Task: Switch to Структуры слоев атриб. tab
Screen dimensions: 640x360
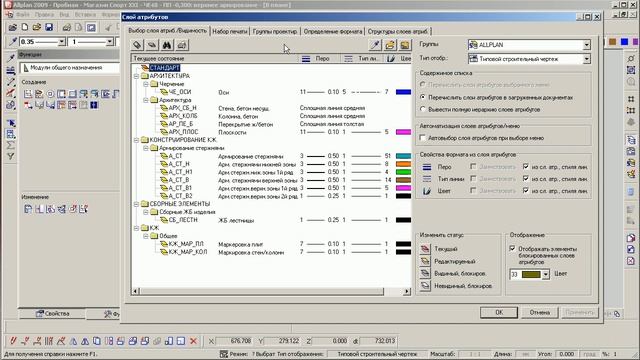Action: click(x=398, y=31)
